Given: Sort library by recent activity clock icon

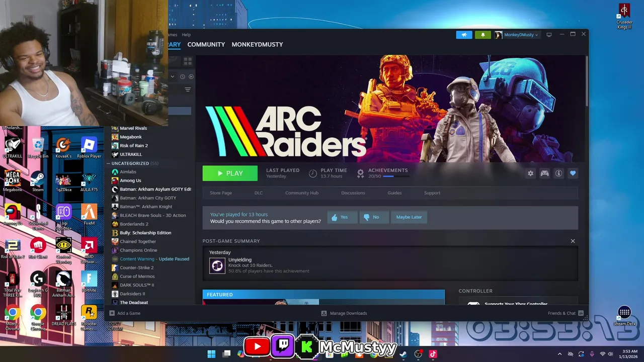Looking at the screenshot, I should (183, 76).
